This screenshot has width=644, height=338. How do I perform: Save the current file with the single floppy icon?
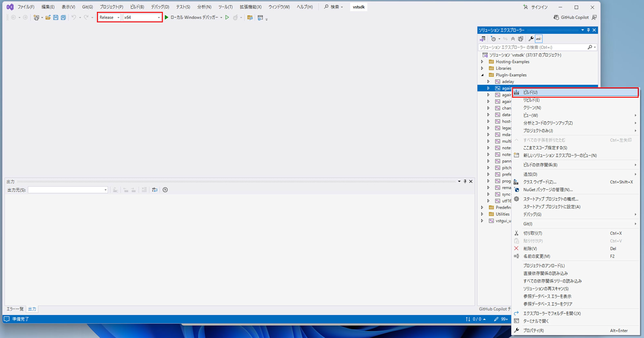tap(56, 17)
